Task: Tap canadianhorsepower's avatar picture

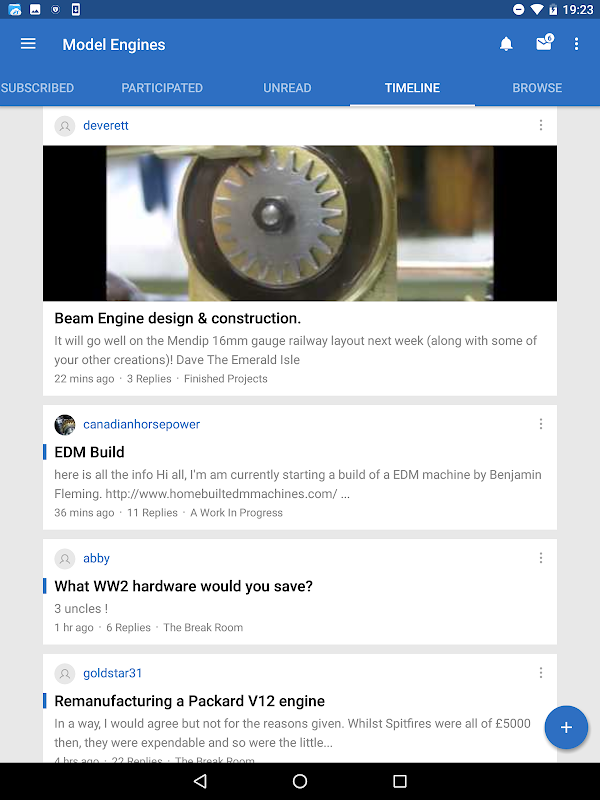Action: tap(65, 424)
